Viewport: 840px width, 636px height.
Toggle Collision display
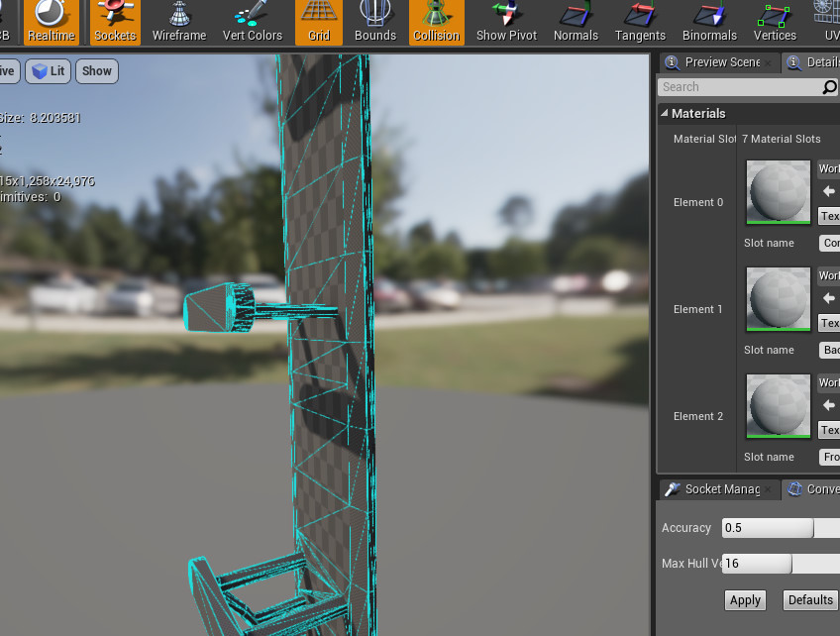(437, 23)
